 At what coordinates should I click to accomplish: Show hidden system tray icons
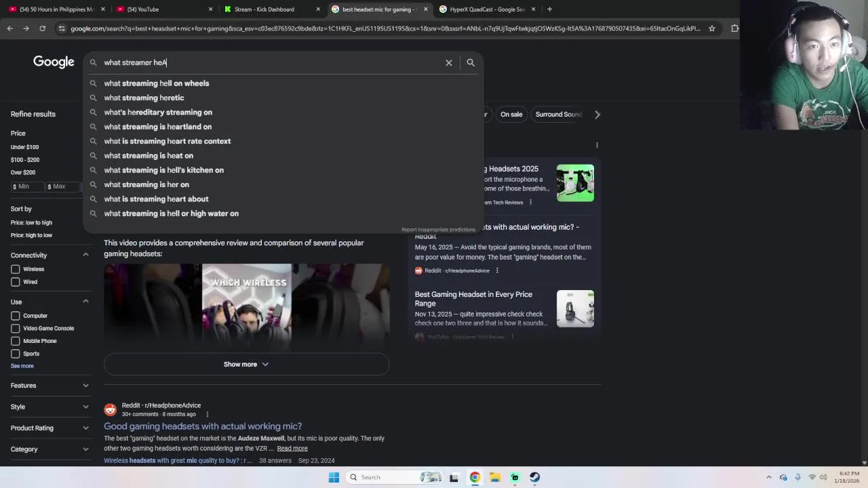[x=768, y=477]
